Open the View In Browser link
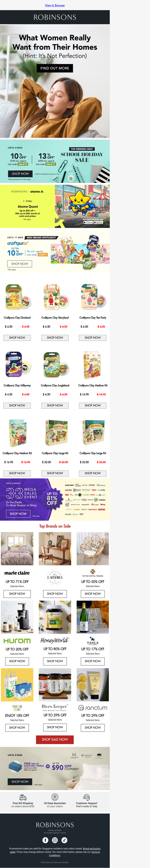 click(x=55, y=5)
